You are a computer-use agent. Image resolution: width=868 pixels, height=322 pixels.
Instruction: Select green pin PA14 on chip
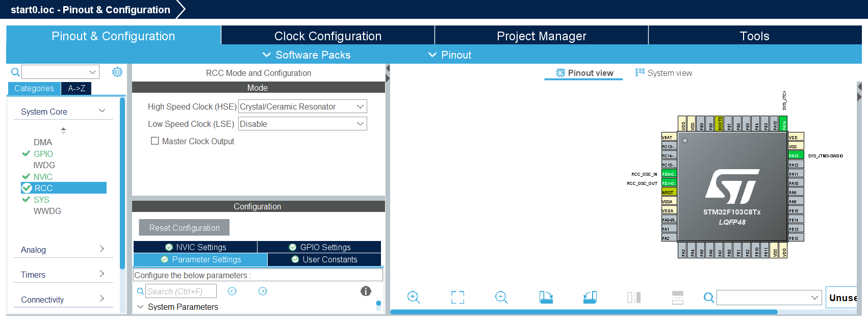pyautogui.click(x=783, y=124)
